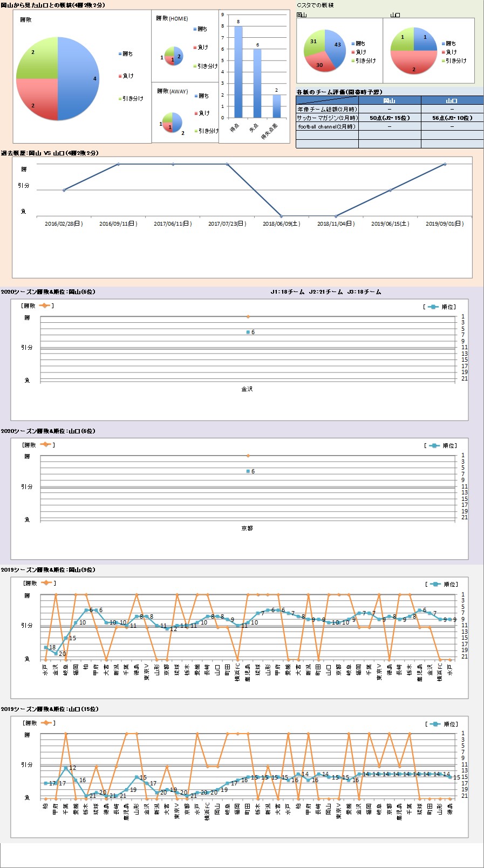Image resolution: width=484 pixels, height=868 pixels.
Task: Click the 得点 bar with value 8
Action: [238, 72]
